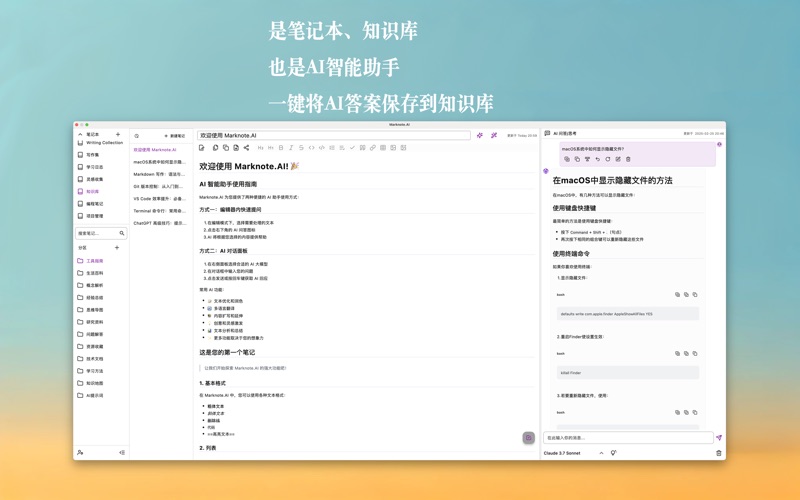Open floating purple AI ask button in editor
800x500 pixels.
click(529, 438)
